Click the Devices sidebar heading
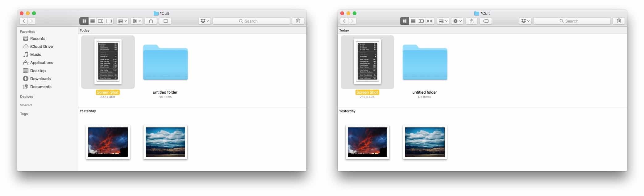Viewport: 644px width, 196px height. tap(27, 96)
